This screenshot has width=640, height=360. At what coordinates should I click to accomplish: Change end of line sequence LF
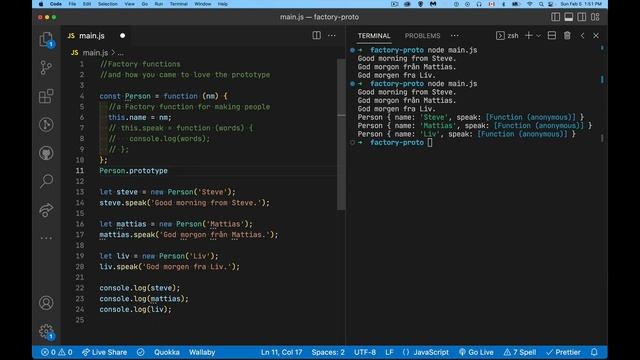click(x=389, y=352)
